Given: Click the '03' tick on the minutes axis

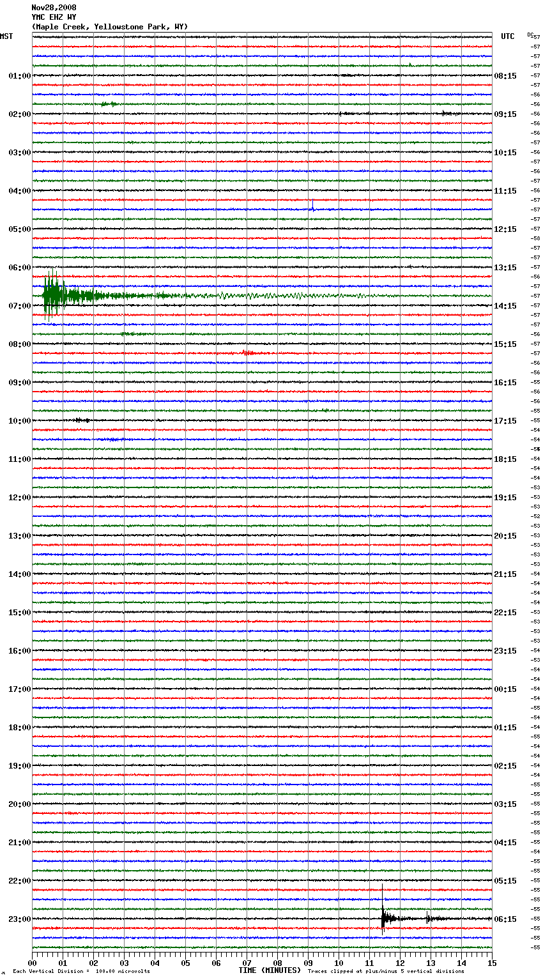Looking at the screenshot, I should click(125, 963).
